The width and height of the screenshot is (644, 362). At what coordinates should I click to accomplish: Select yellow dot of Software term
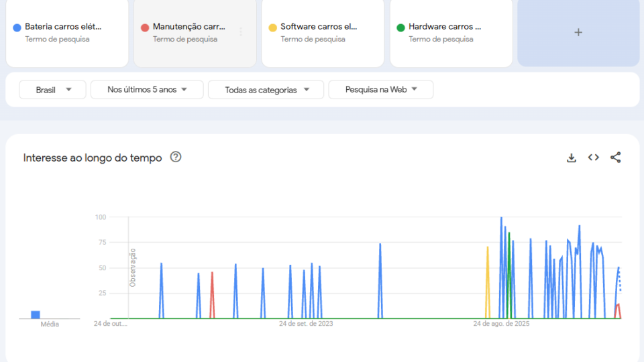point(273,27)
